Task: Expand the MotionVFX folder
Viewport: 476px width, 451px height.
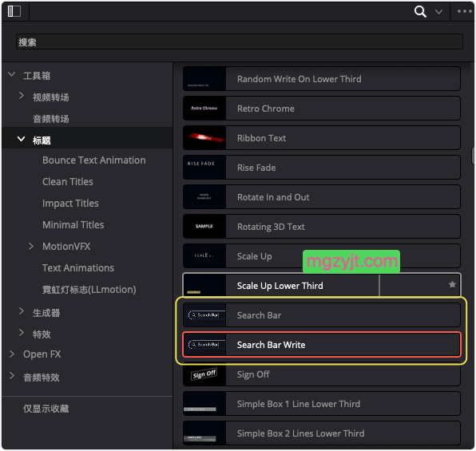Action: point(30,246)
